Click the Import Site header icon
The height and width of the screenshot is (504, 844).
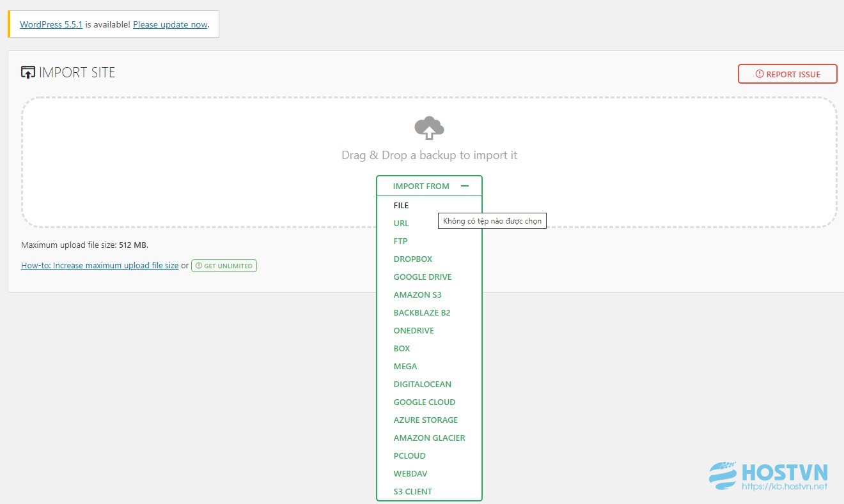point(27,72)
